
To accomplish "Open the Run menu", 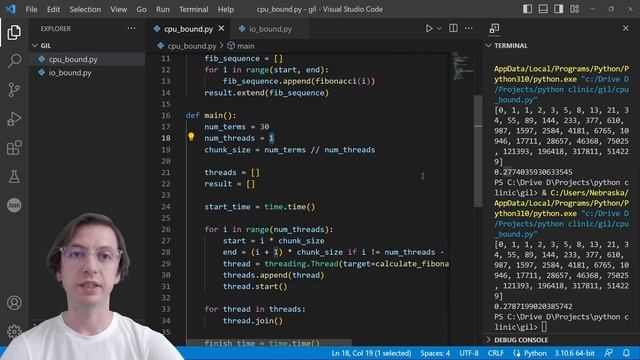I will (162, 9).
